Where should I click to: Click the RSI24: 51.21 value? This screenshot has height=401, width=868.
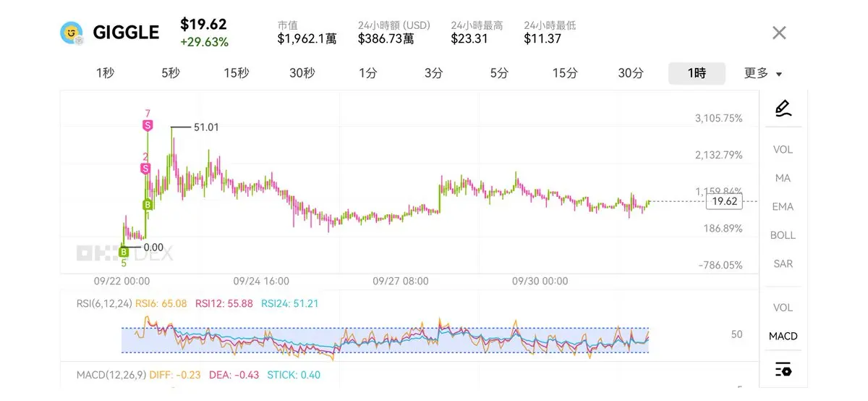pyautogui.click(x=290, y=303)
